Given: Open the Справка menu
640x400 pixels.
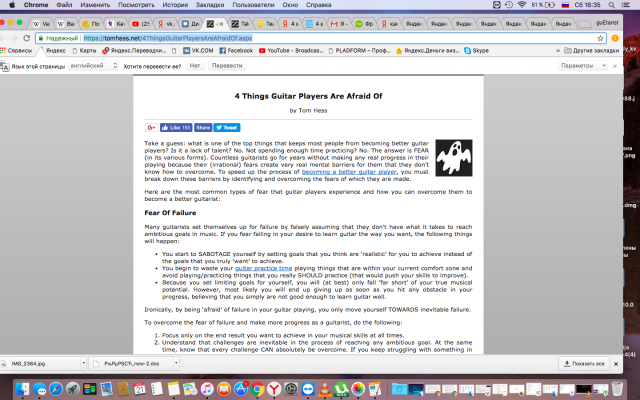Looking at the screenshot, I should [318, 5].
